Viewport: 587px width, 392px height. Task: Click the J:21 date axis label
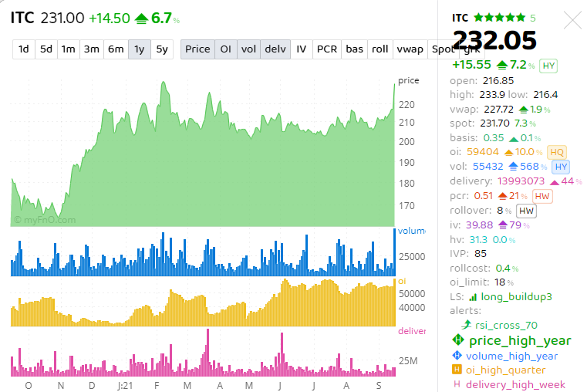pos(125,385)
